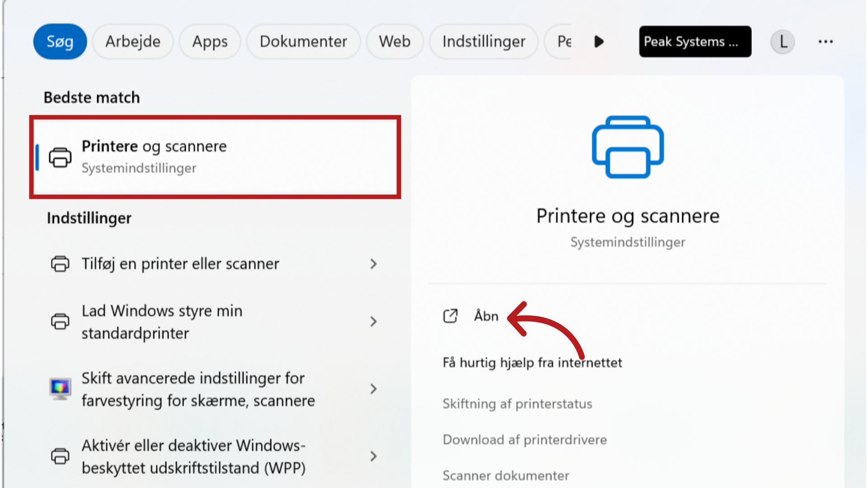Click the Indstillinger section heading

coord(89,218)
